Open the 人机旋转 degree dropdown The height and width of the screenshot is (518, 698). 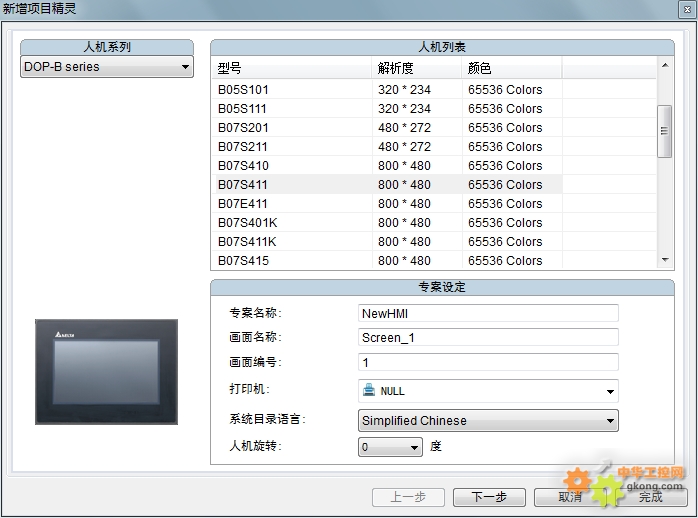point(390,447)
